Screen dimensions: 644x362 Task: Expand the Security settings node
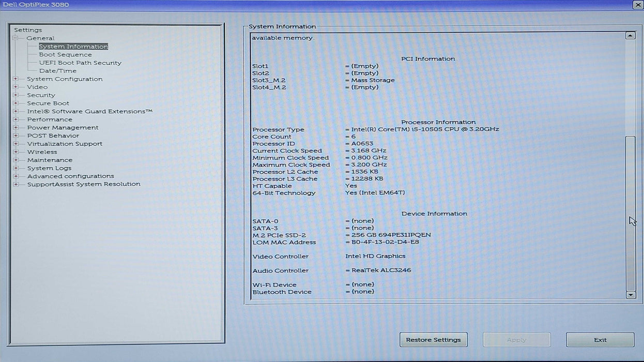(x=16, y=95)
